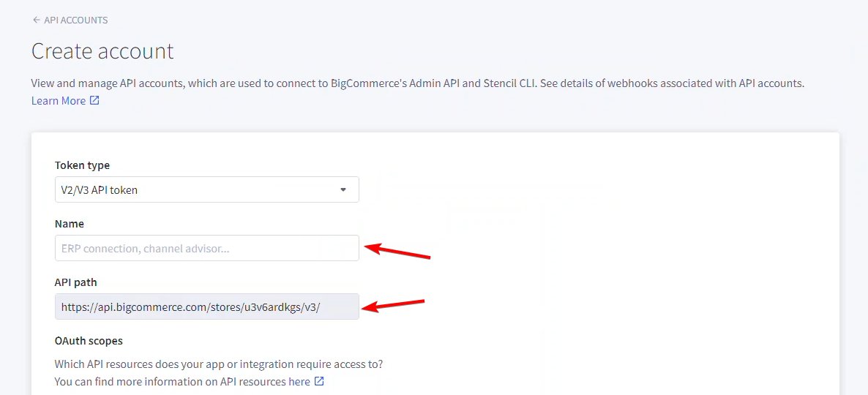
Task: Click 'You can find more information' sentence
Action: pyautogui.click(x=171, y=382)
